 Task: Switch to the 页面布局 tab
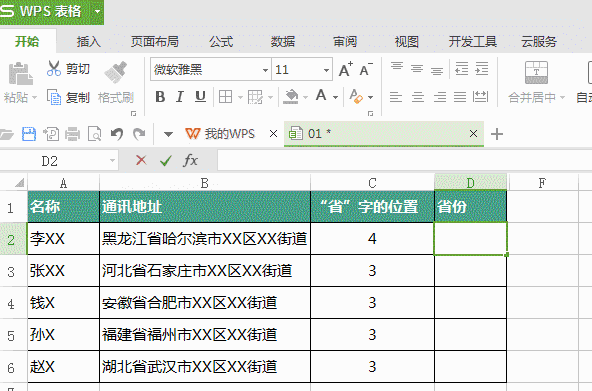[x=155, y=41]
